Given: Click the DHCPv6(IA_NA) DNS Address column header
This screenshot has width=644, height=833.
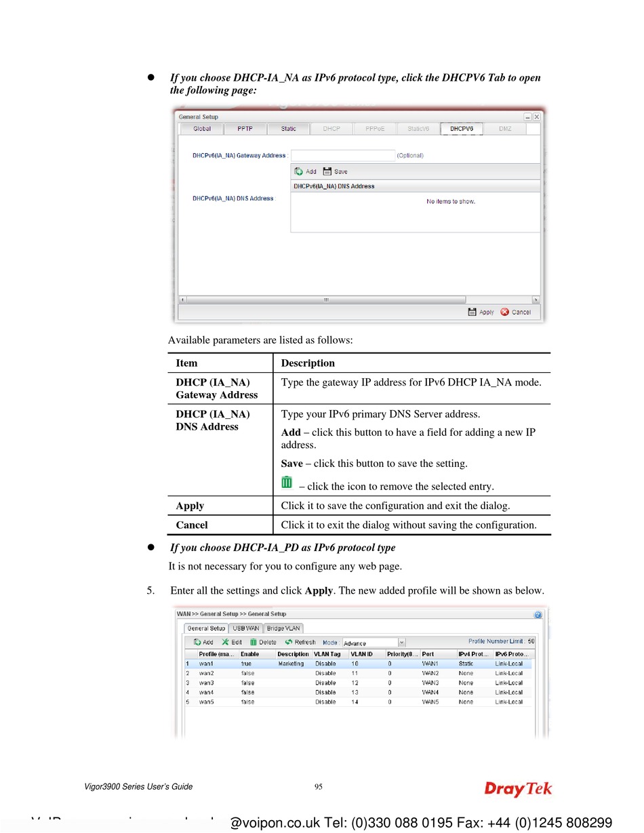Looking at the screenshot, I should click(x=415, y=186).
